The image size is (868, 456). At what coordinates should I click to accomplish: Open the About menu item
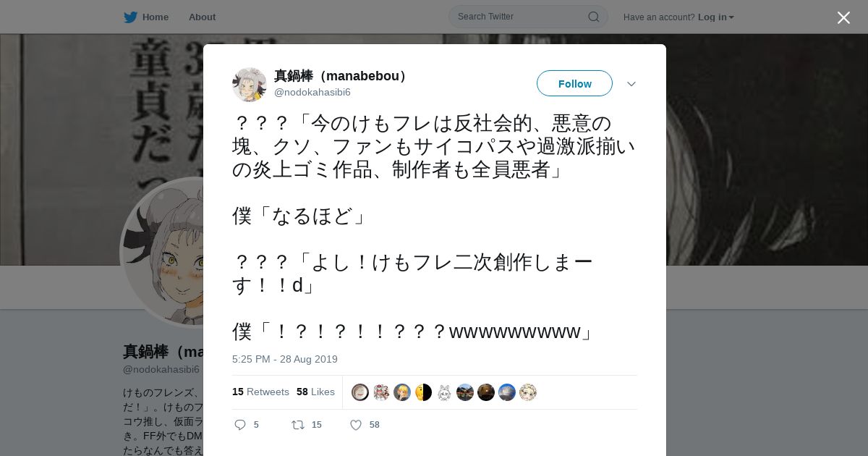[x=202, y=17]
